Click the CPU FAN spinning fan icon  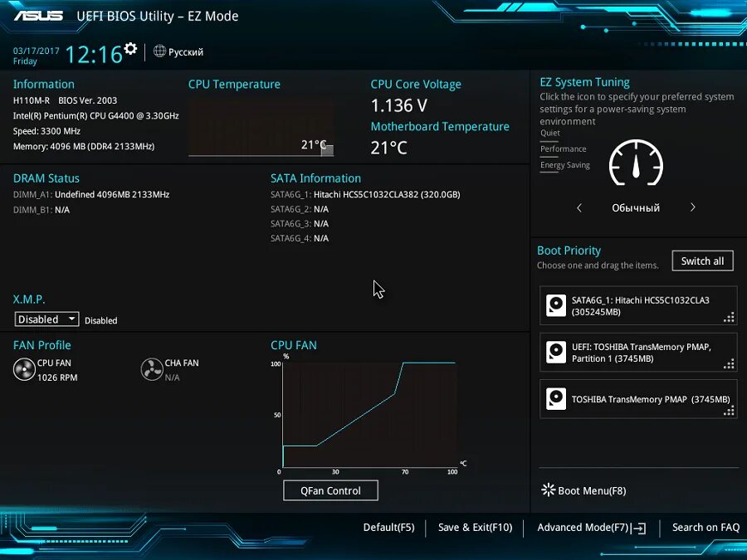24,370
